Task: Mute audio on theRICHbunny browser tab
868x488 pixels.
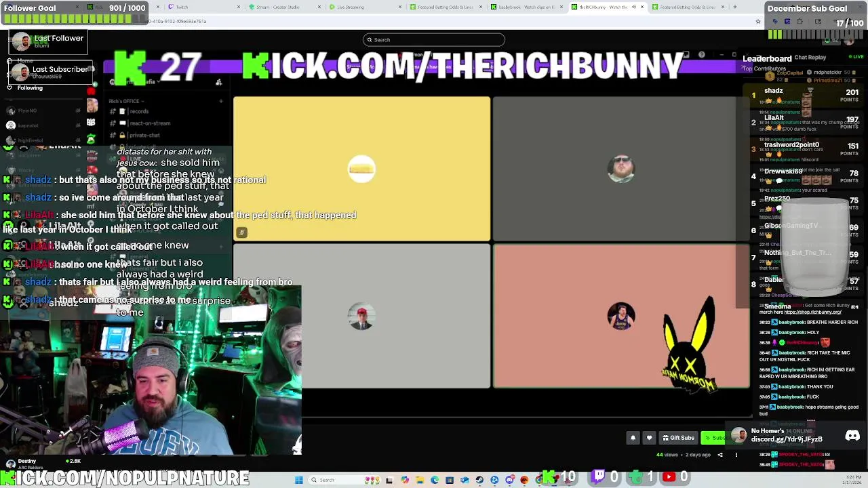Action: (634, 7)
